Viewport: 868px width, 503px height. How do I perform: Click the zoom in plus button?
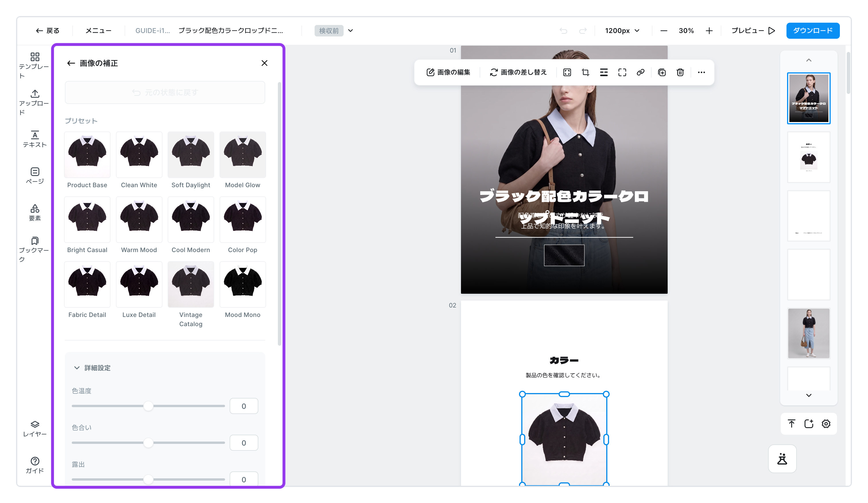[709, 31]
